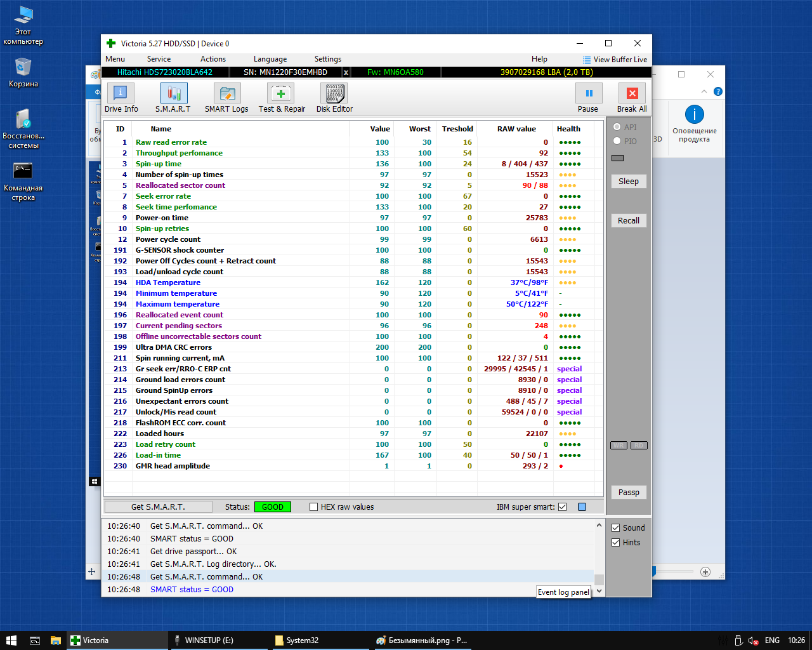Click the help question icon in background window
Screen dimensions: 812x650
(x=718, y=91)
